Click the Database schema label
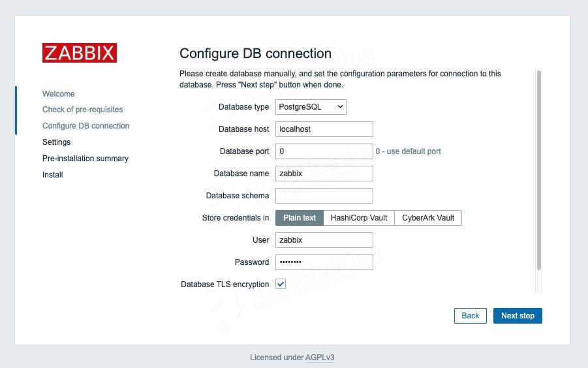588x368 pixels. (x=238, y=196)
